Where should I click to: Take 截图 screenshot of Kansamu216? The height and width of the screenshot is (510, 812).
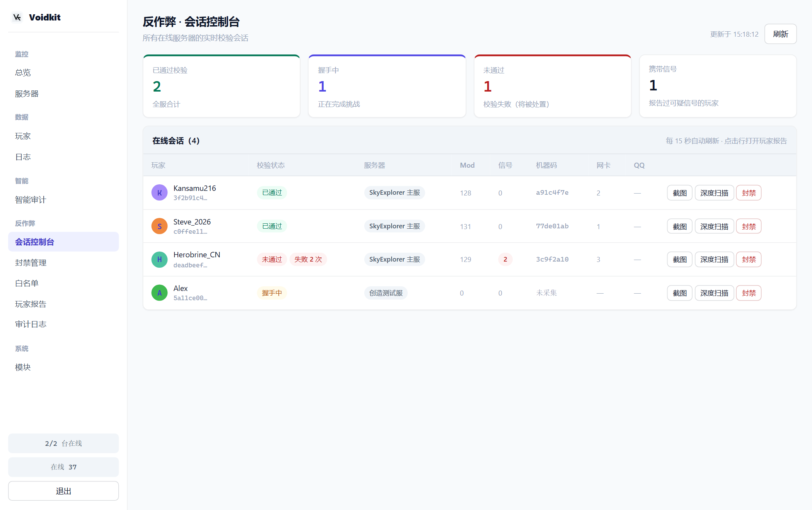coord(679,193)
